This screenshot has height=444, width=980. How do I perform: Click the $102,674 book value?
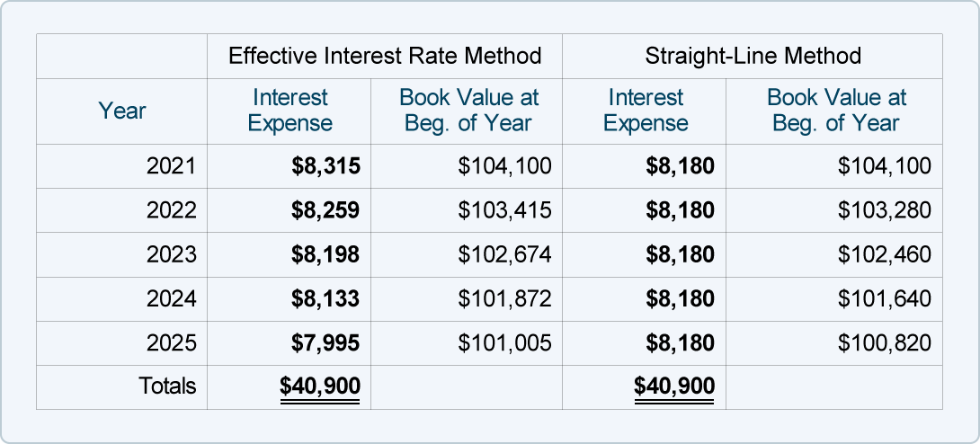click(504, 254)
